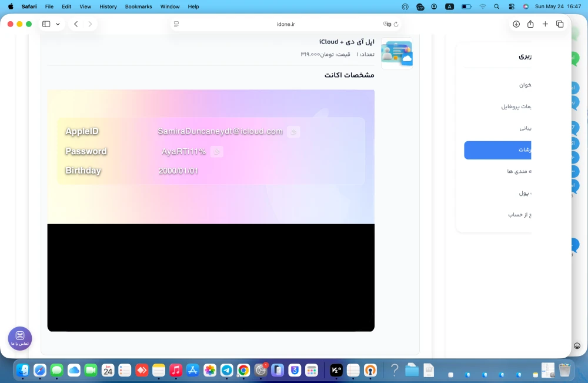Image resolution: width=588 pixels, height=383 pixels.
Task: Copy the AppleID email with copy icon
Action: click(293, 132)
